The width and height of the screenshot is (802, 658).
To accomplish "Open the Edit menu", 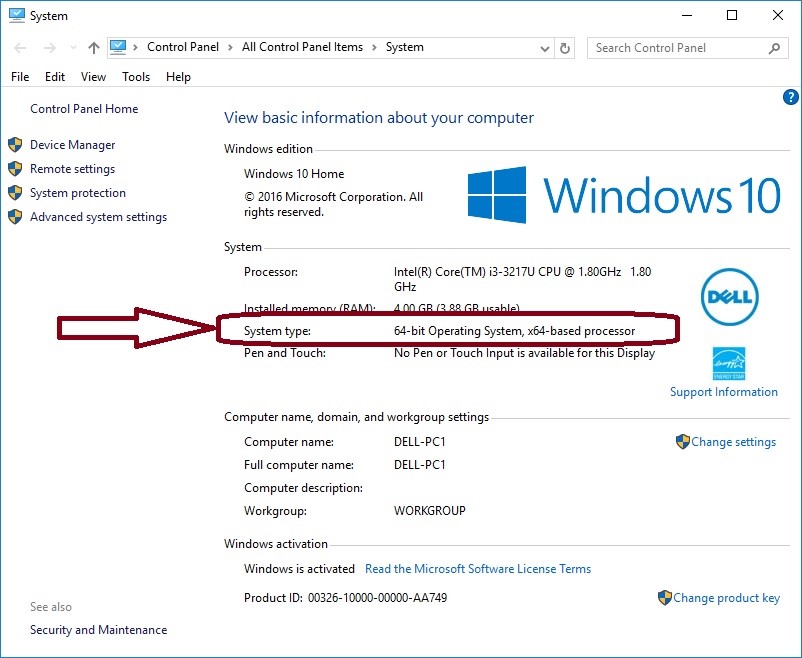I will 55,77.
